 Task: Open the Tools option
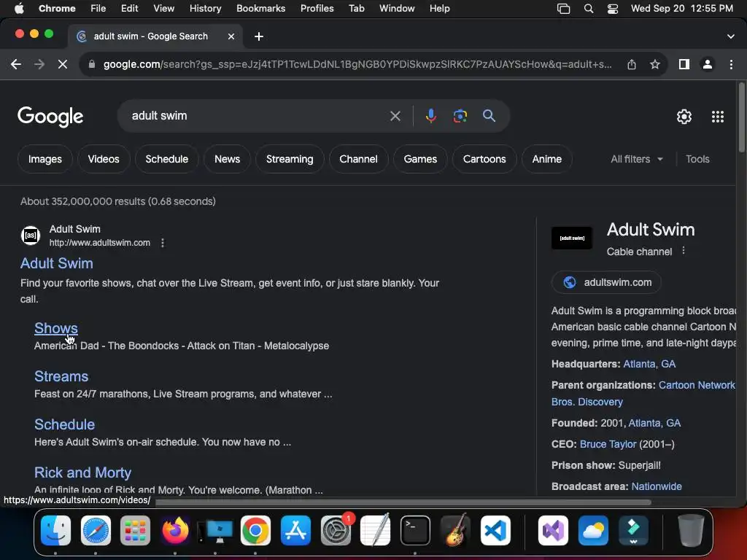[x=697, y=159]
